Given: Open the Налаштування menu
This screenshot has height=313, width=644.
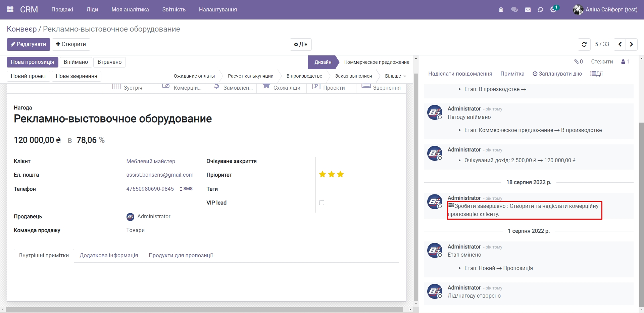Looking at the screenshot, I should click(x=218, y=10).
